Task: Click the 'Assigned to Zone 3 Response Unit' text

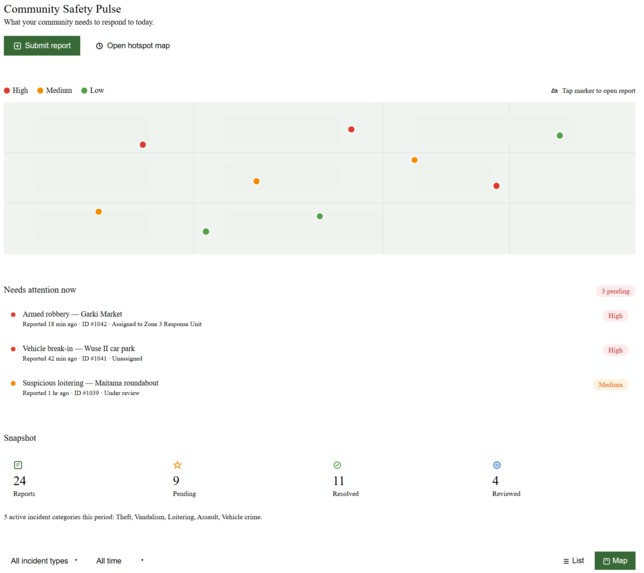Action: tap(156, 324)
